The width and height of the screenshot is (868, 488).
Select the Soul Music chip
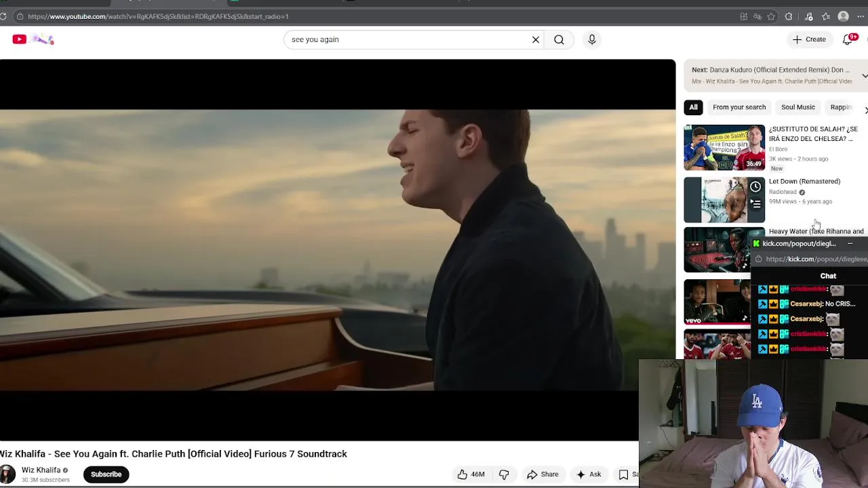[x=798, y=107]
